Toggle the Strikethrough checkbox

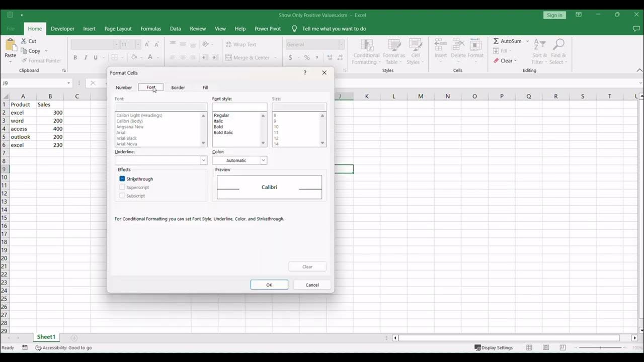(x=122, y=179)
